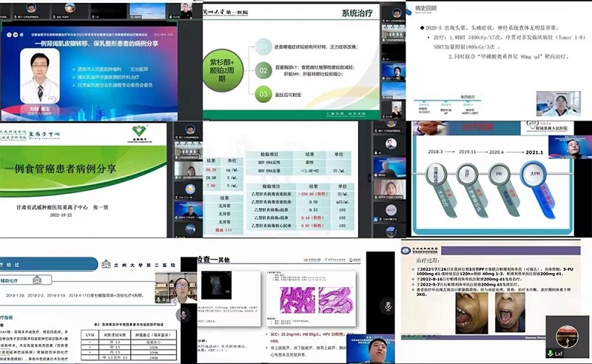This screenshot has height=364, width=592.
Task: Select the Lxf participant avatar tile
Action: (567, 337)
